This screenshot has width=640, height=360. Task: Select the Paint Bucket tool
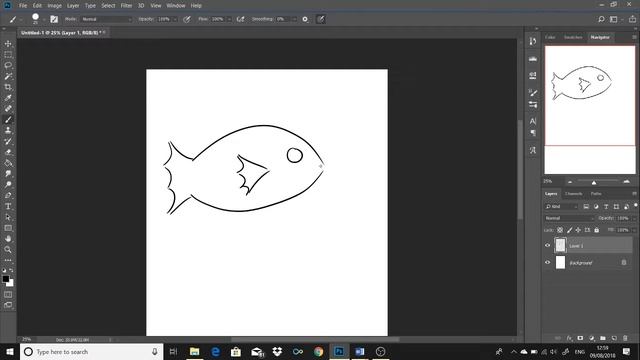(8, 163)
